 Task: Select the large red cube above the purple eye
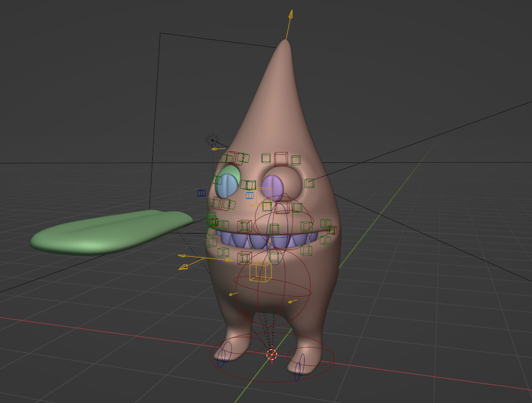(x=281, y=159)
